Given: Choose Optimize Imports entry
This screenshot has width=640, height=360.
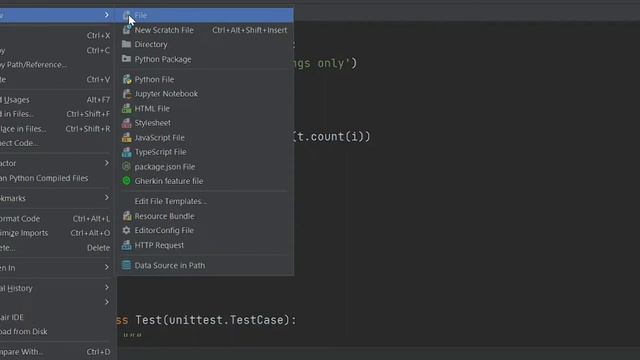Looking at the screenshot, I should pos(57,233).
